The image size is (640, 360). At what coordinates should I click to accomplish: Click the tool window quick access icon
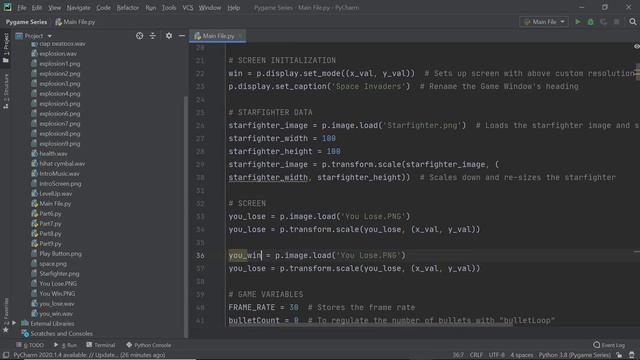click(x=6, y=355)
